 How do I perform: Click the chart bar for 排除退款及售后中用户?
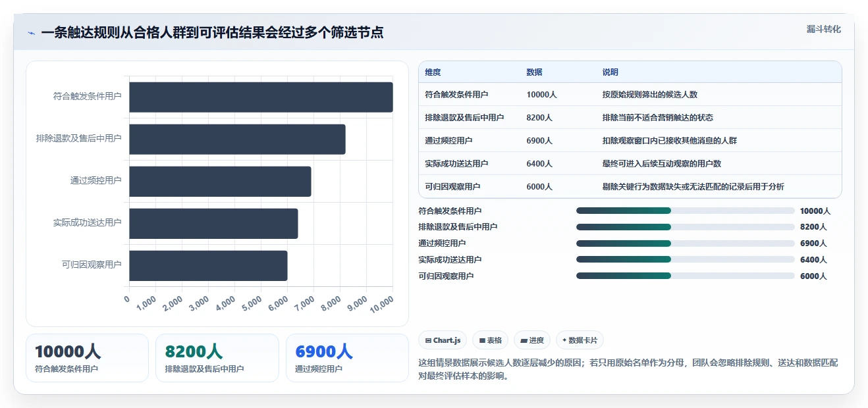tap(237, 139)
